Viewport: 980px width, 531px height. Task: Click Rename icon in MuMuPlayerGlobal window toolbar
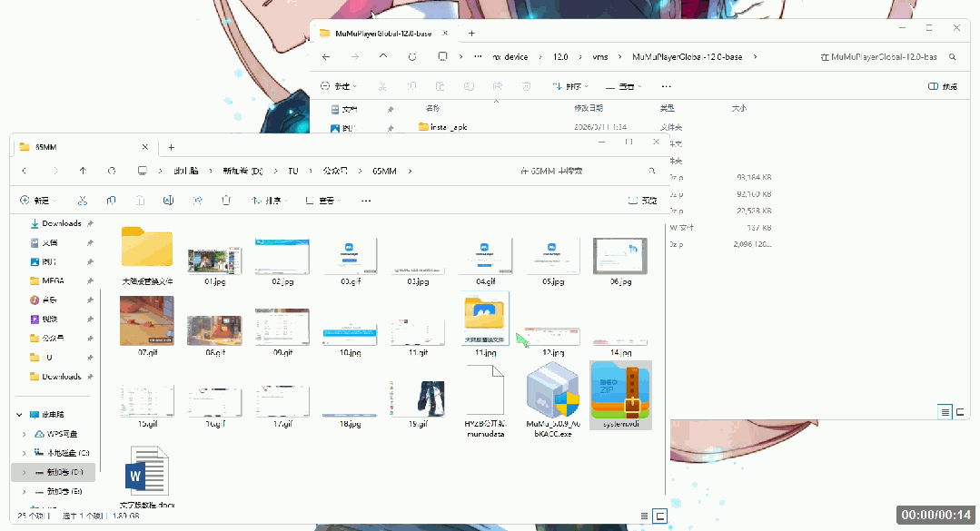point(469,86)
